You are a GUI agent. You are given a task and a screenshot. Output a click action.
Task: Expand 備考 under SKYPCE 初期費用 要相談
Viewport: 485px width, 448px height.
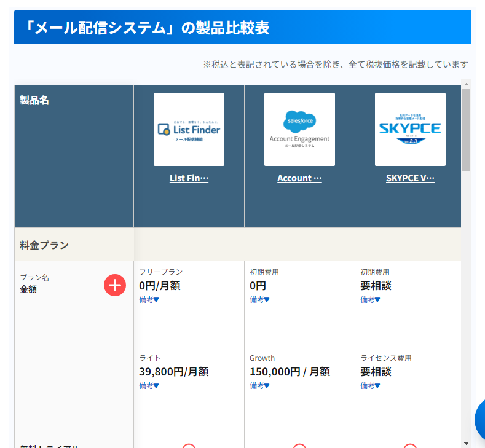point(370,300)
